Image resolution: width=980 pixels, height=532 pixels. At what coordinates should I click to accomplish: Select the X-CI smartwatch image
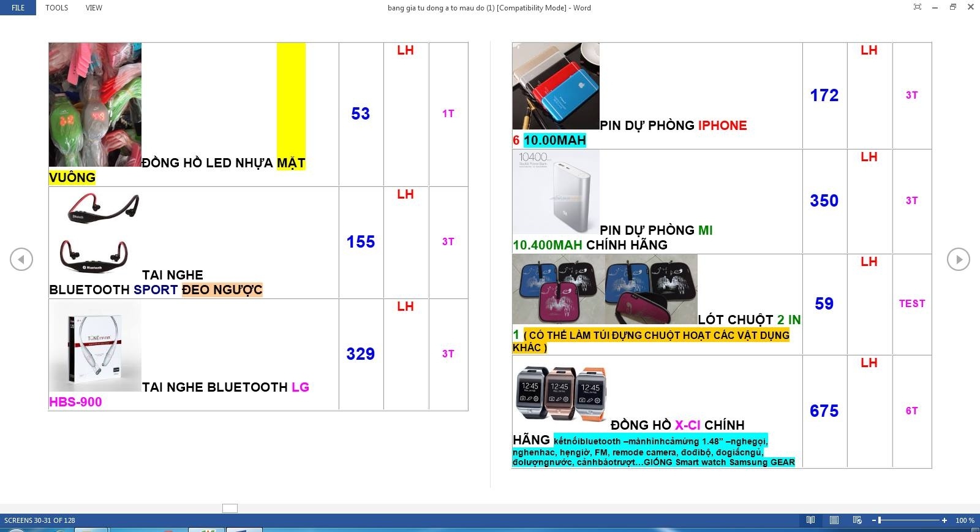tap(561, 393)
